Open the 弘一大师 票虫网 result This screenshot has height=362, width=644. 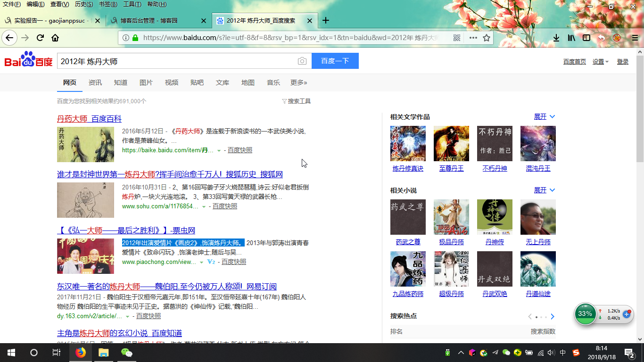click(126, 230)
